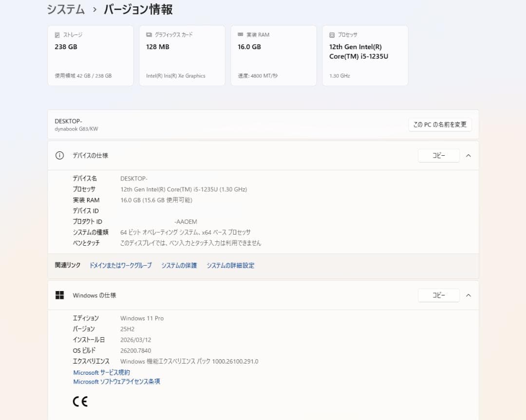Click 使用領域 42 GB / 238 GB text
Viewport: 526px width, 420px height.
point(83,76)
